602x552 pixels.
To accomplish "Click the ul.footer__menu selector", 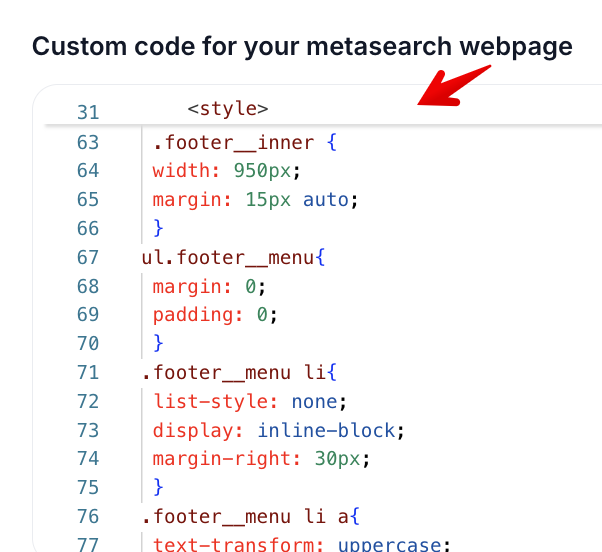I will (x=228, y=257).
